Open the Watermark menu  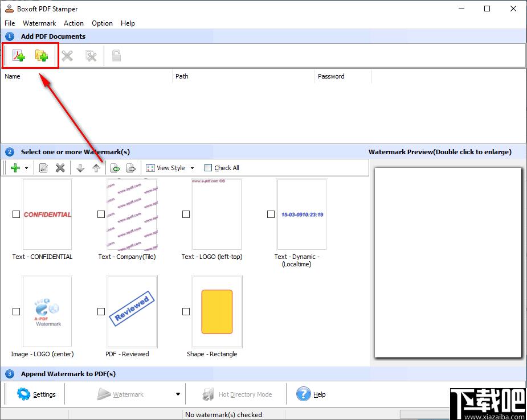[39, 23]
